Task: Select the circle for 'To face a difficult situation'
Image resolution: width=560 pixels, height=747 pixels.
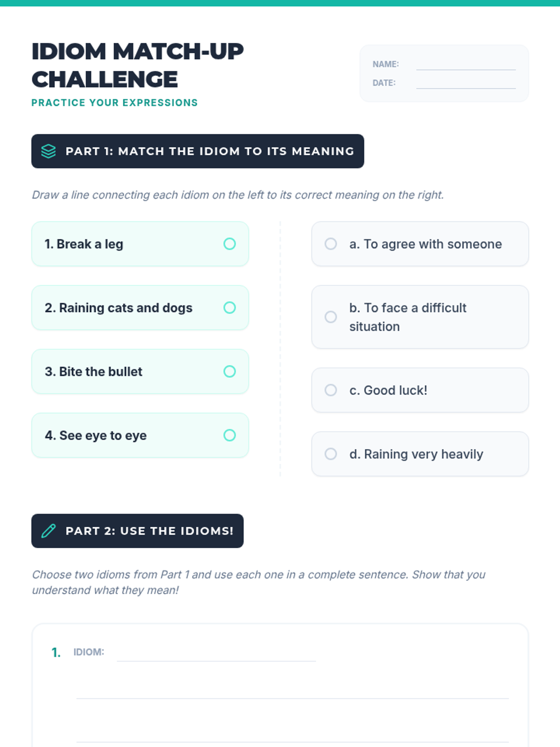Action: tap(331, 317)
